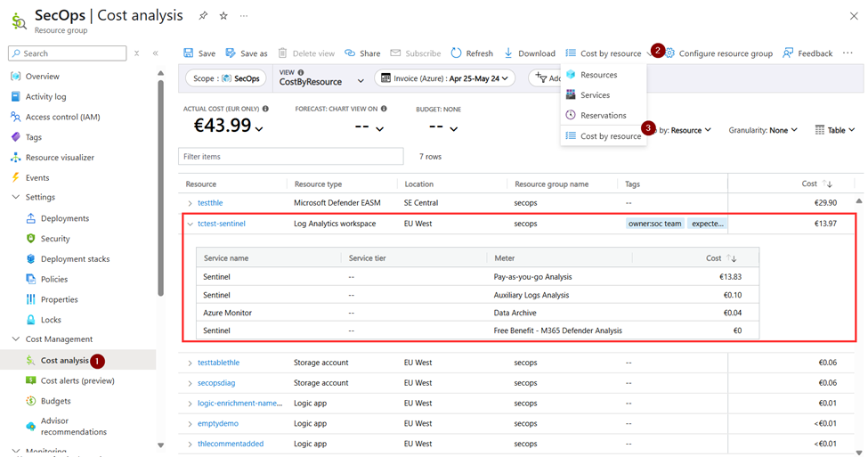
Task: Open Deployment stacks
Action: point(76,258)
